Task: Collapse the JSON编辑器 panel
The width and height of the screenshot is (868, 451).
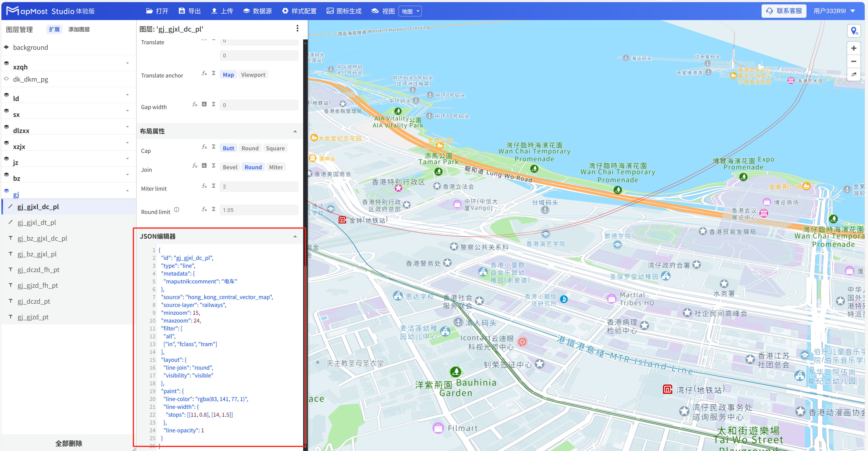Action: pos(296,236)
